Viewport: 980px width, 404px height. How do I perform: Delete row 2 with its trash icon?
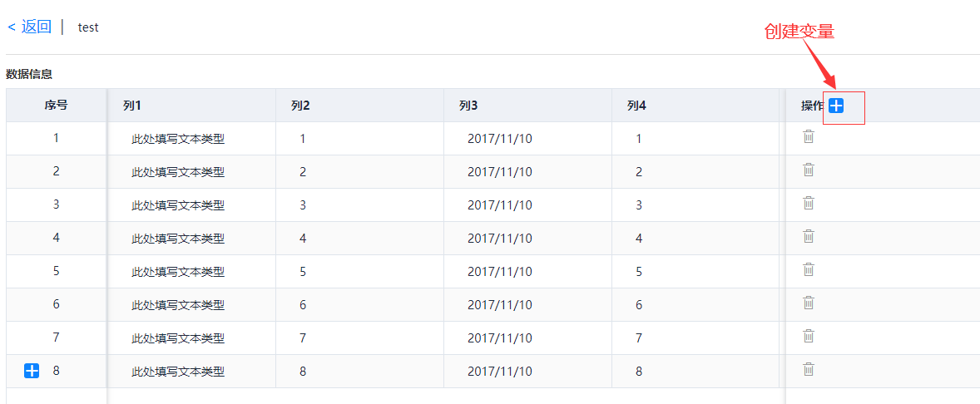click(808, 170)
